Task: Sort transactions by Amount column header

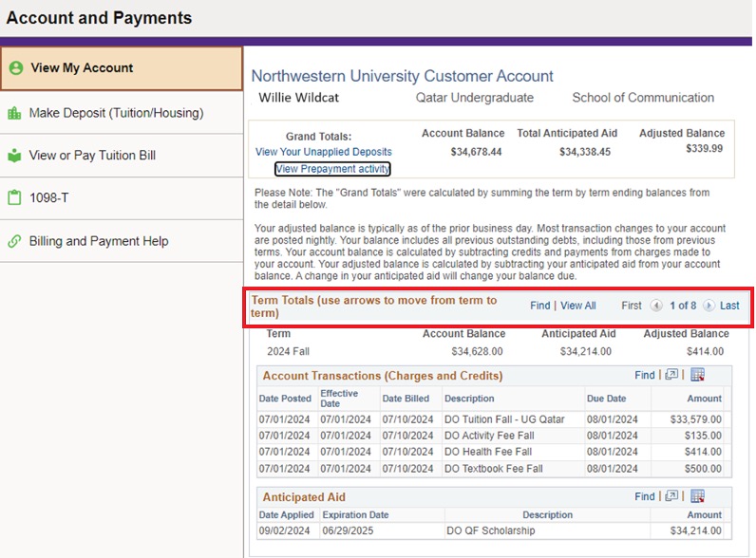Action: point(704,399)
